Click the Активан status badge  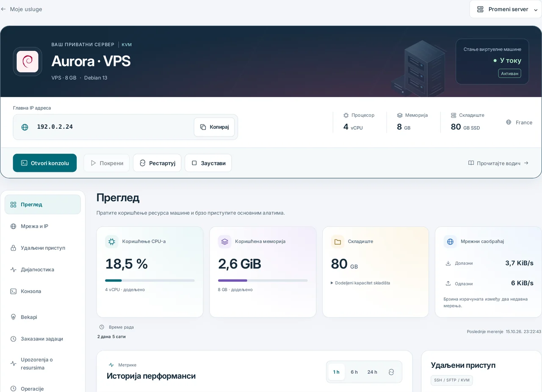[509, 73]
